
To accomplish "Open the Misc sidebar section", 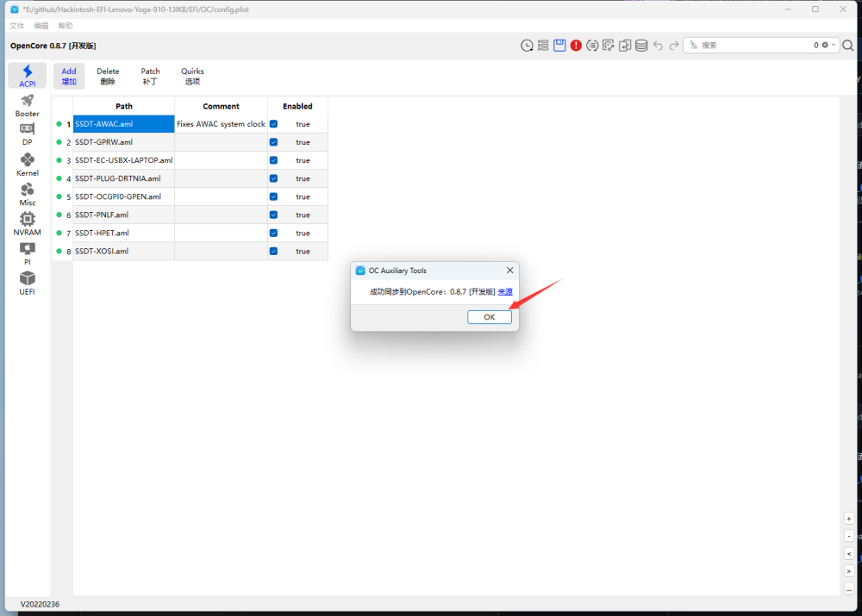I will [x=28, y=195].
